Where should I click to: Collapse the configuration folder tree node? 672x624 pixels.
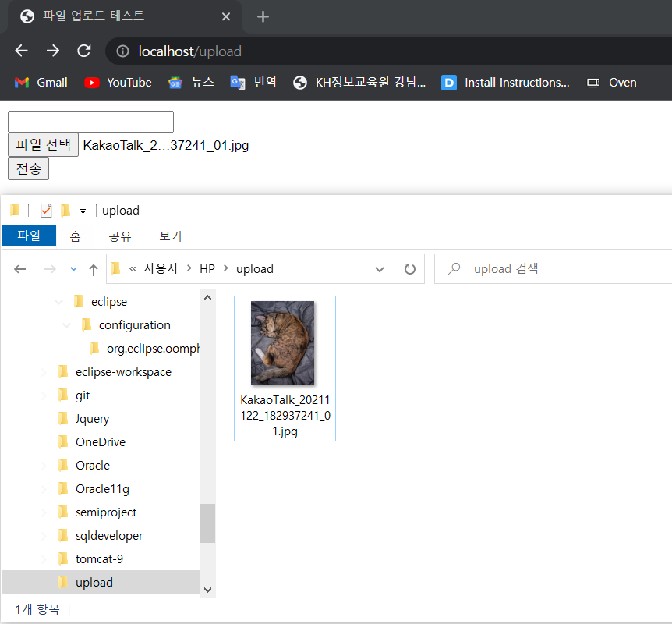66,325
